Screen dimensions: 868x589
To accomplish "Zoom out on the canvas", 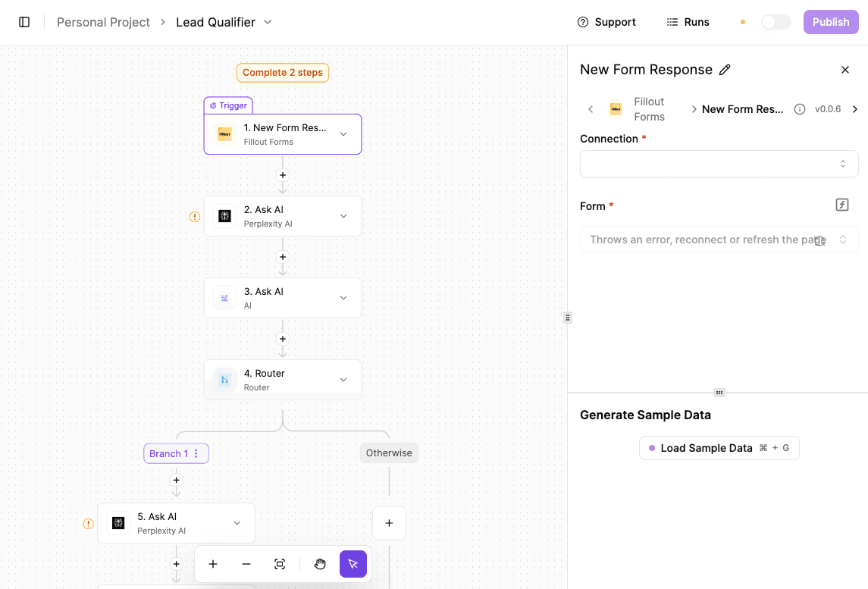I will 246,564.
